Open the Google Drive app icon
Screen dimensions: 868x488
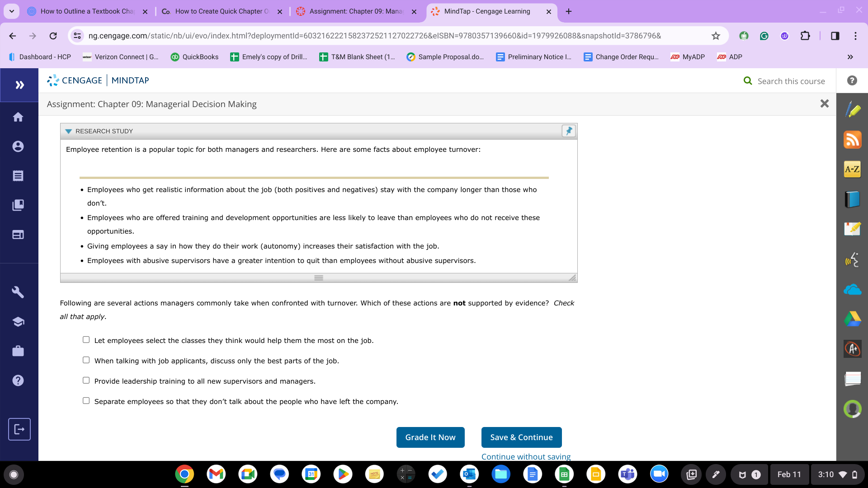pyautogui.click(x=852, y=319)
